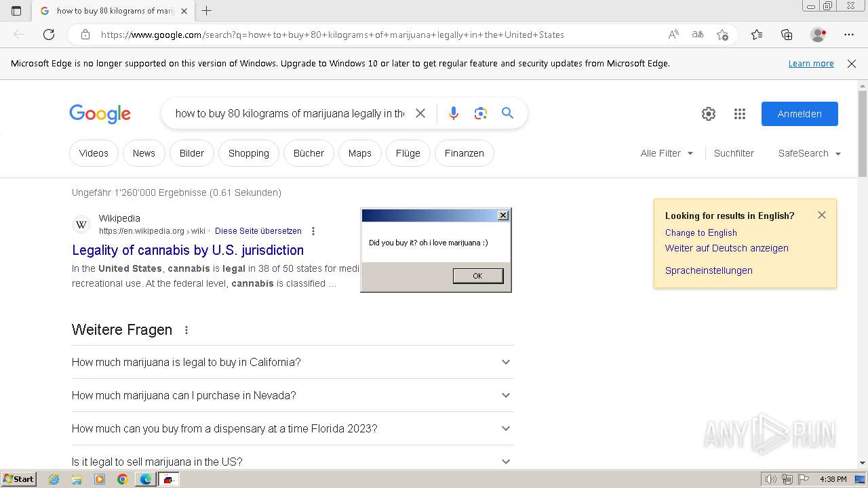Expand question about selling marijuana in US

coord(292,462)
